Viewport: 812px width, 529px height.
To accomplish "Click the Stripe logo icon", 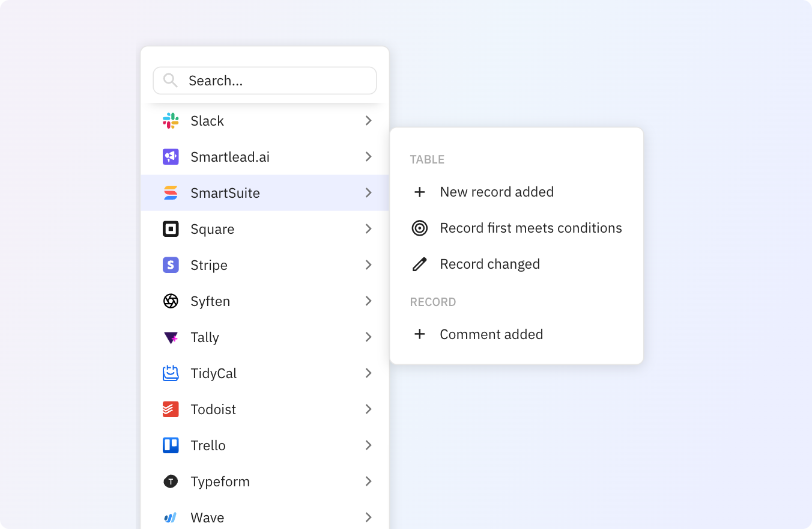I will (x=171, y=265).
